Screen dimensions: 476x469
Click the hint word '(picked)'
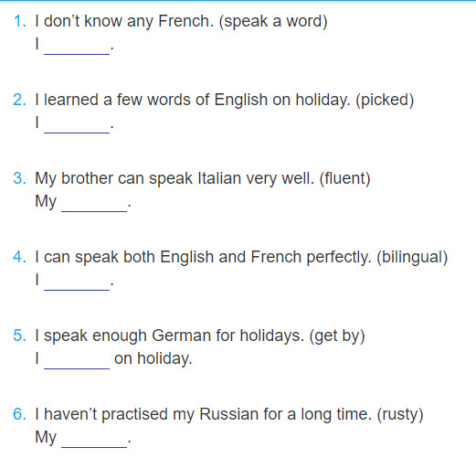click(x=385, y=101)
